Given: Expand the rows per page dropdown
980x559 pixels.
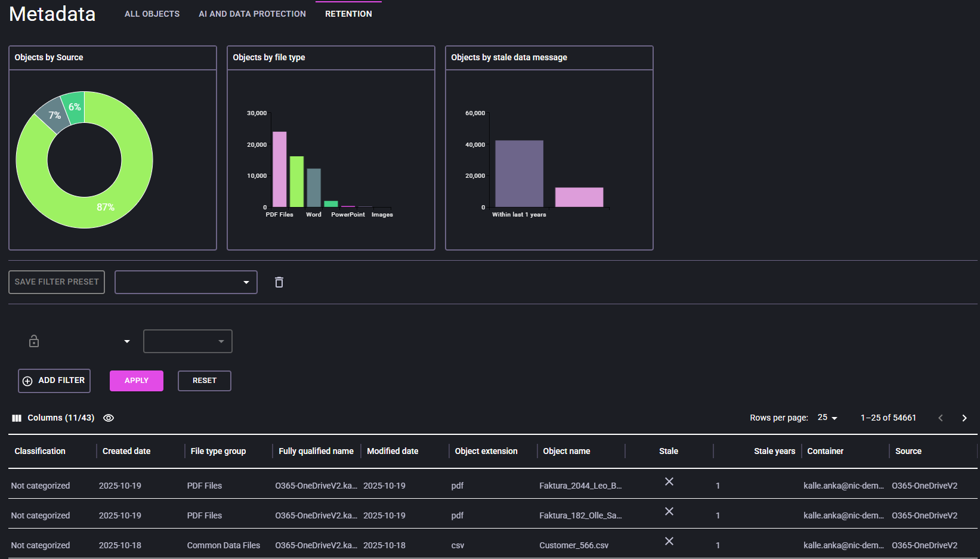Looking at the screenshot, I should [827, 418].
